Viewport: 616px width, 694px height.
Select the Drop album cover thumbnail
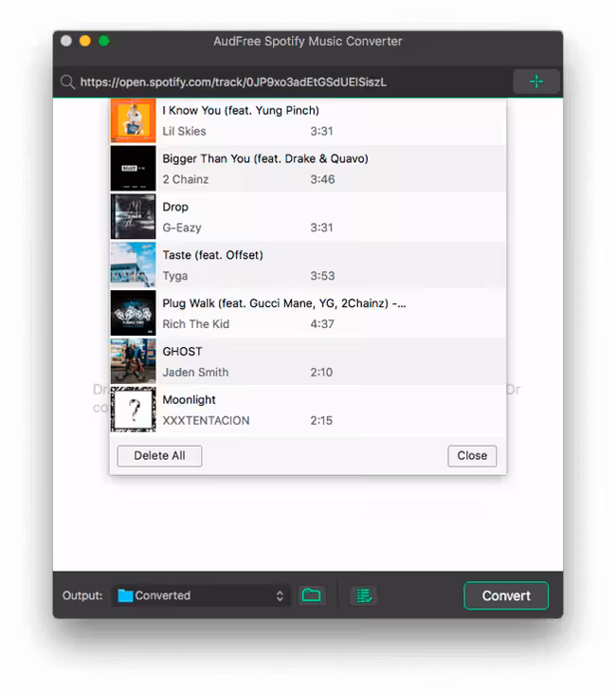coord(134,217)
